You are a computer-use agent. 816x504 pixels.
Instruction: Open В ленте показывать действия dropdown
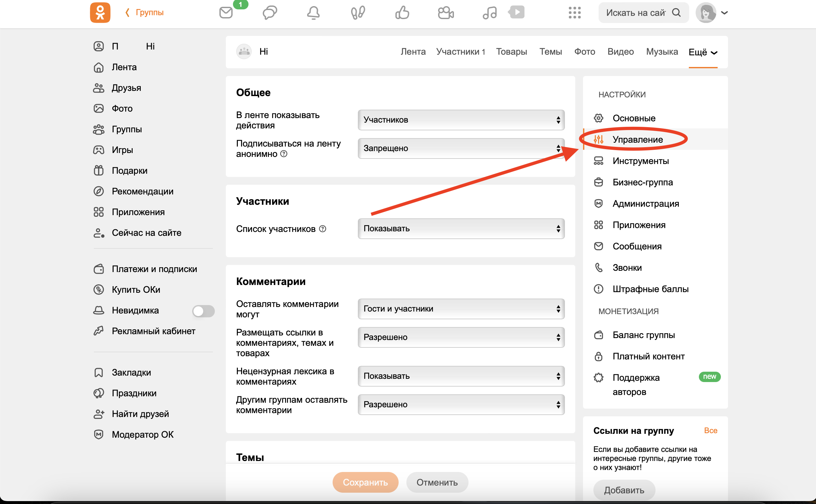click(x=461, y=120)
